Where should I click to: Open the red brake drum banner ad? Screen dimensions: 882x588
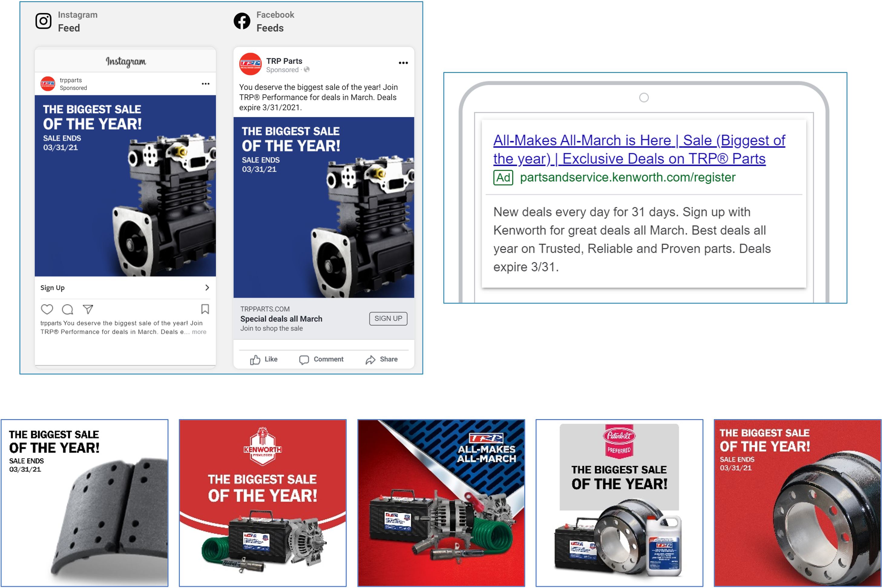[798, 503]
